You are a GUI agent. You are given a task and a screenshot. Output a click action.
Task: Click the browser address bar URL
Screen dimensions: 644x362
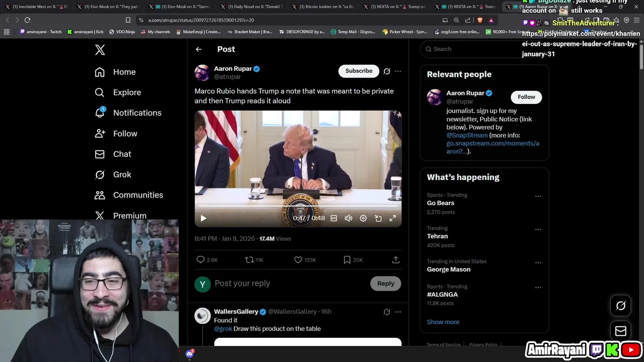coord(201,20)
